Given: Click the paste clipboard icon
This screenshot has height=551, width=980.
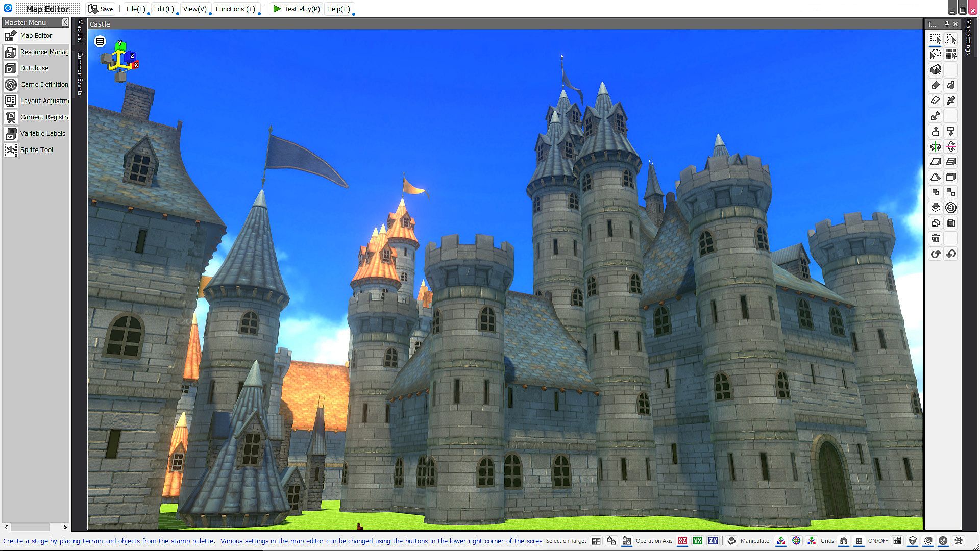Looking at the screenshot, I should 950,223.
